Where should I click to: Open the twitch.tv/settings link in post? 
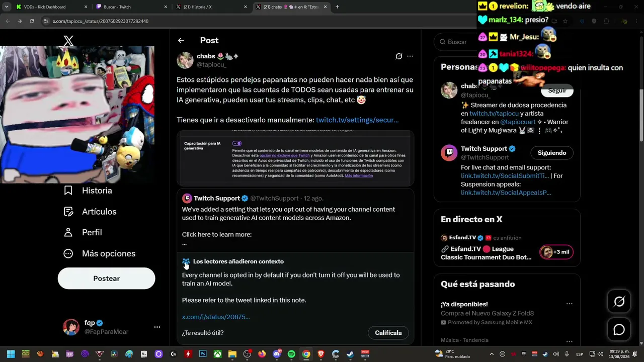tap(357, 120)
